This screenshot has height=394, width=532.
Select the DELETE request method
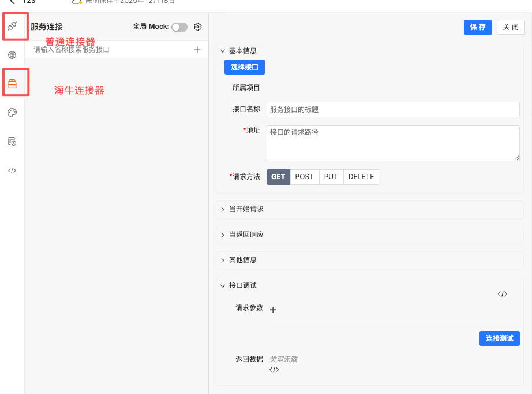coord(361,177)
